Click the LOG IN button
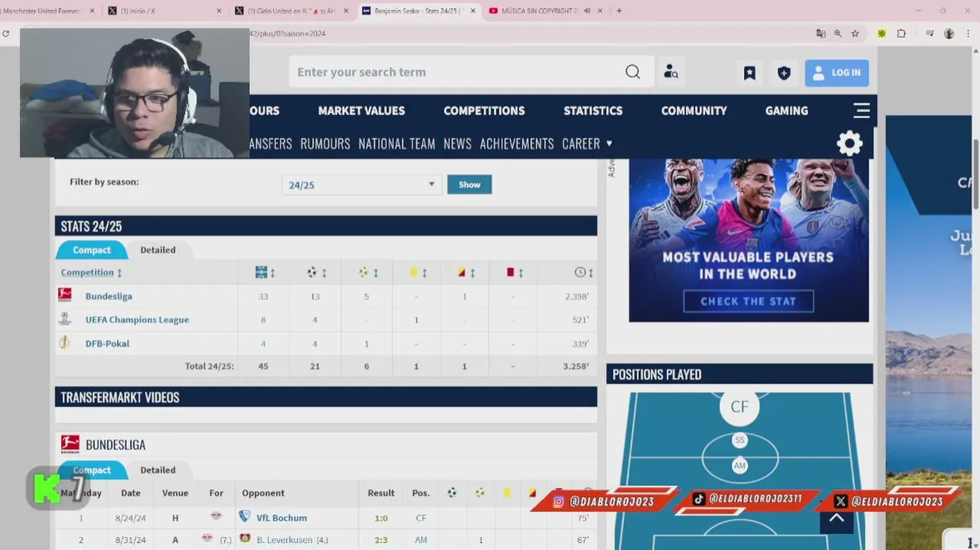This screenshot has height=550, width=980. 836,73
